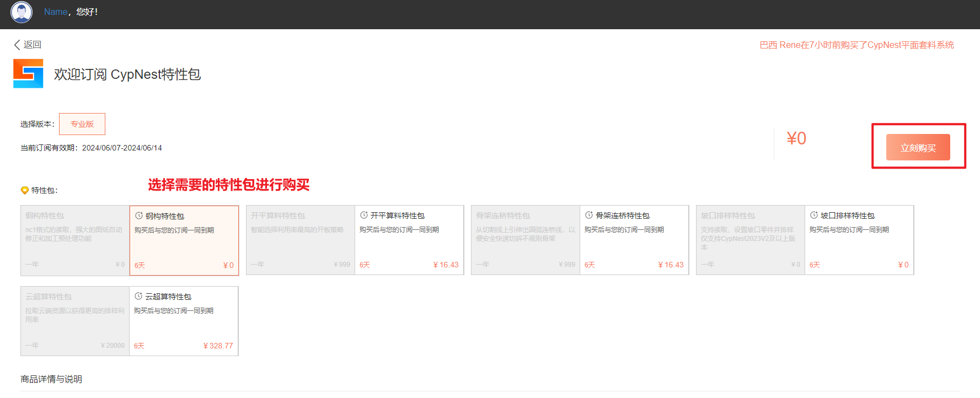Image resolution: width=980 pixels, height=398 pixels.
Task: Select greyed 开平算料特性包 one-year ¥999 card
Action: [301, 240]
